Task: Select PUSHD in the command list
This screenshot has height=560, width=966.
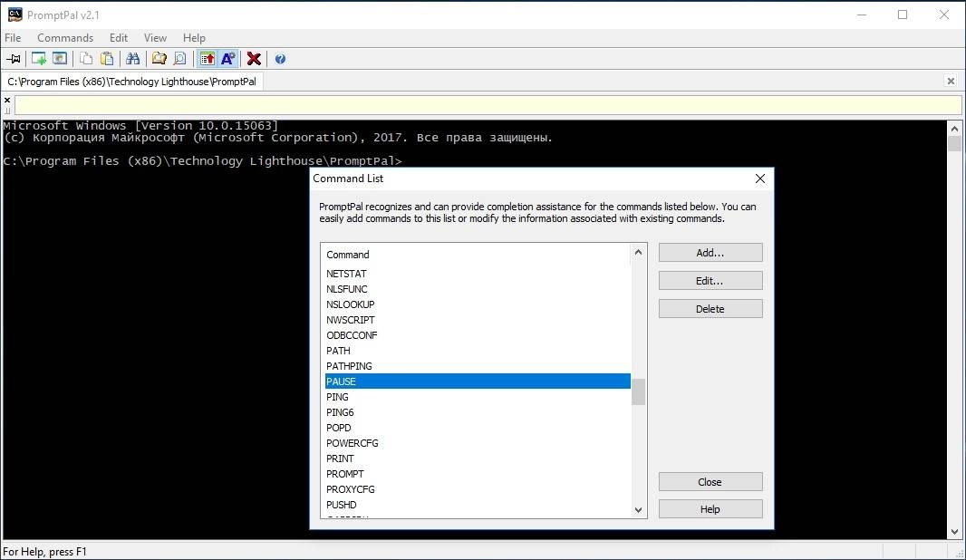Action: (478, 505)
